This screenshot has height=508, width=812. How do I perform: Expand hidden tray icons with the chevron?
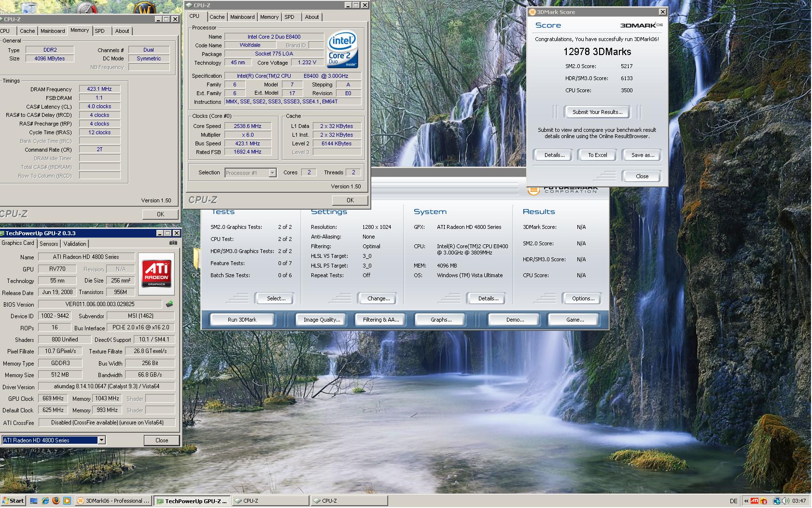coord(746,501)
